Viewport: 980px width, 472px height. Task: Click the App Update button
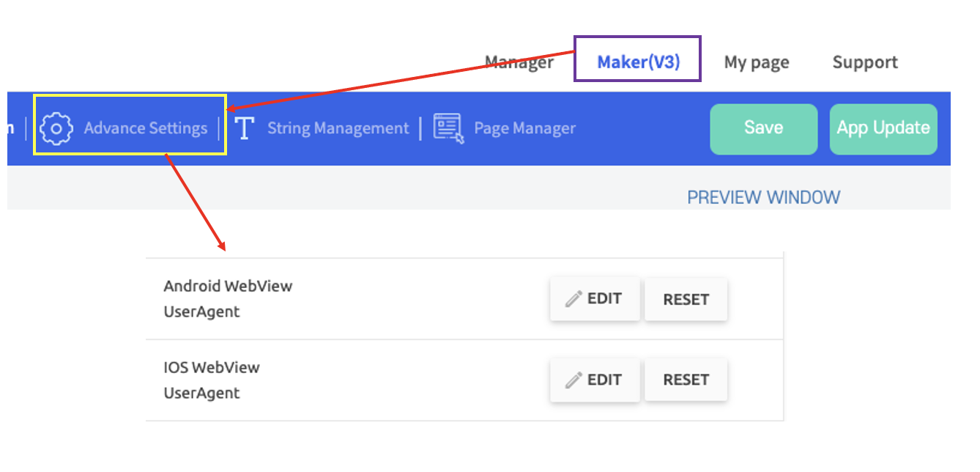tap(883, 128)
